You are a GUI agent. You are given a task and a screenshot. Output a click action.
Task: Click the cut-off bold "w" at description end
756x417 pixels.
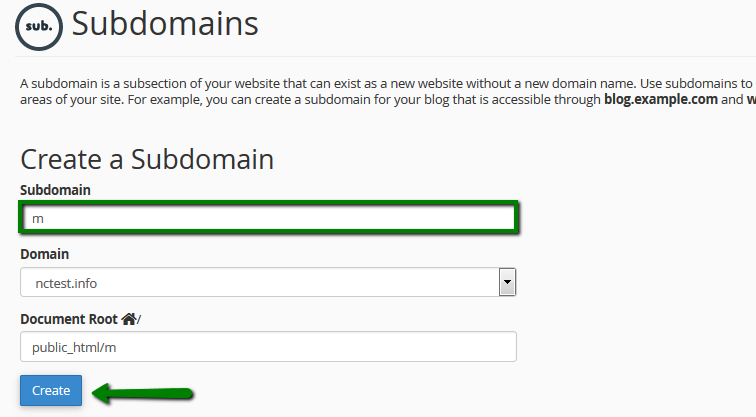[x=751, y=100]
